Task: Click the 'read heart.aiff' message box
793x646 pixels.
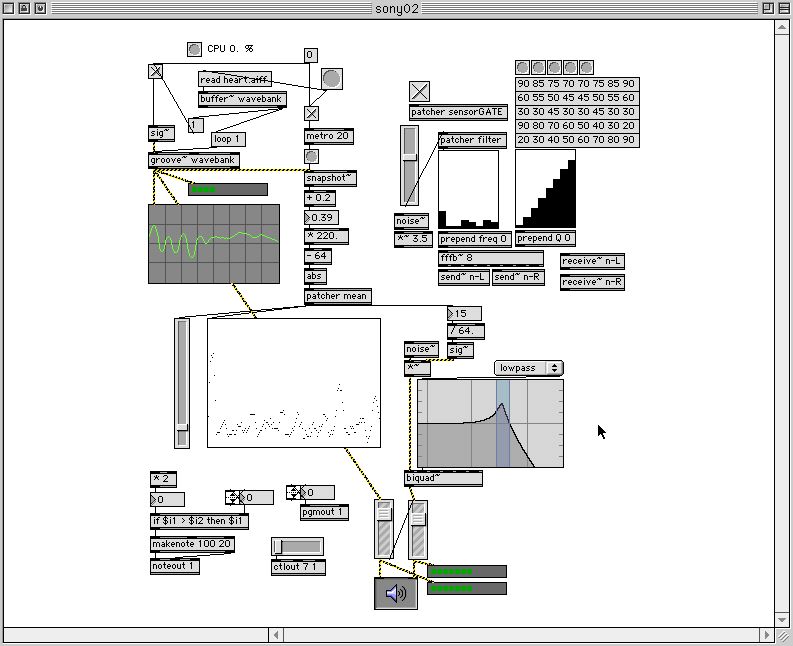Action: tap(235, 80)
